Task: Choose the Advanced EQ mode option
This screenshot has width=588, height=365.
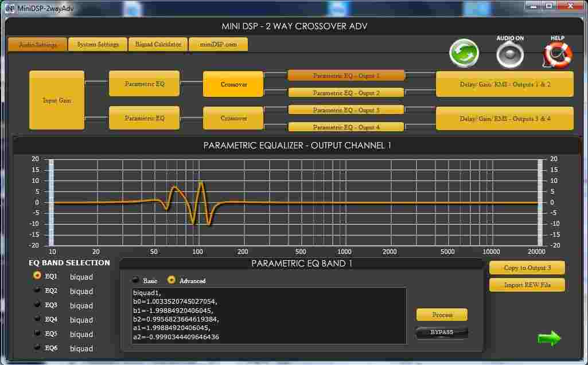Action: pos(172,280)
